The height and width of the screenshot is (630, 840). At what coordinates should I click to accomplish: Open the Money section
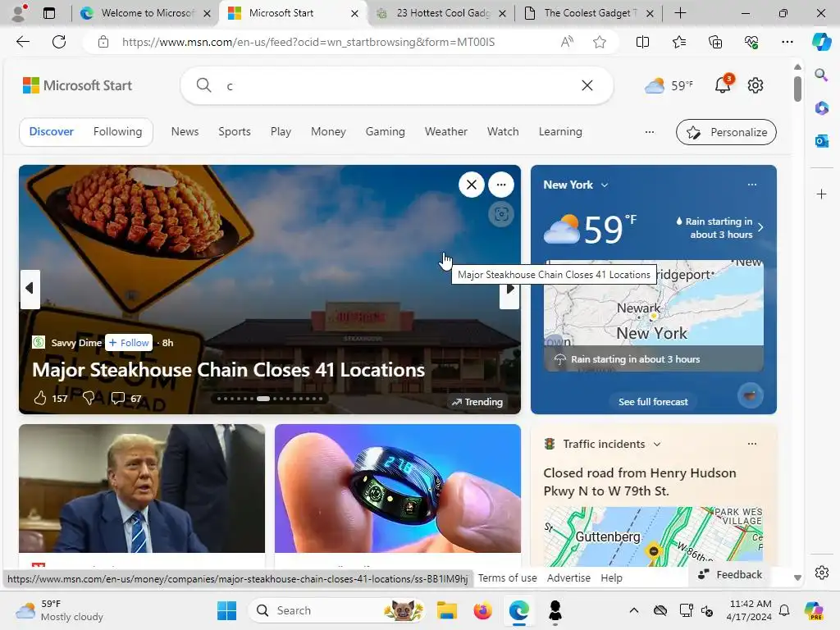pyautogui.click(x=328, y=132)
